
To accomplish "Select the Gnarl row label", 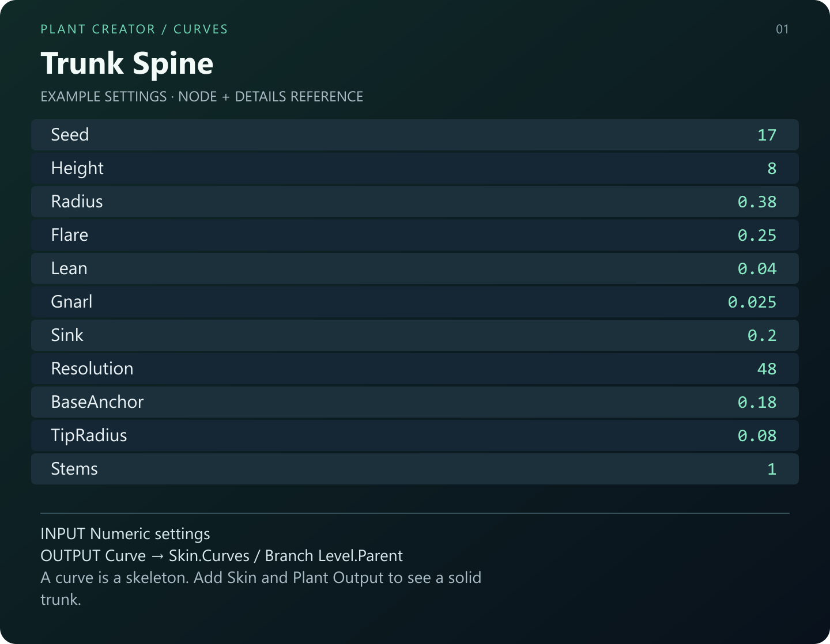I will pyautogui.click(x=71, y=302).
